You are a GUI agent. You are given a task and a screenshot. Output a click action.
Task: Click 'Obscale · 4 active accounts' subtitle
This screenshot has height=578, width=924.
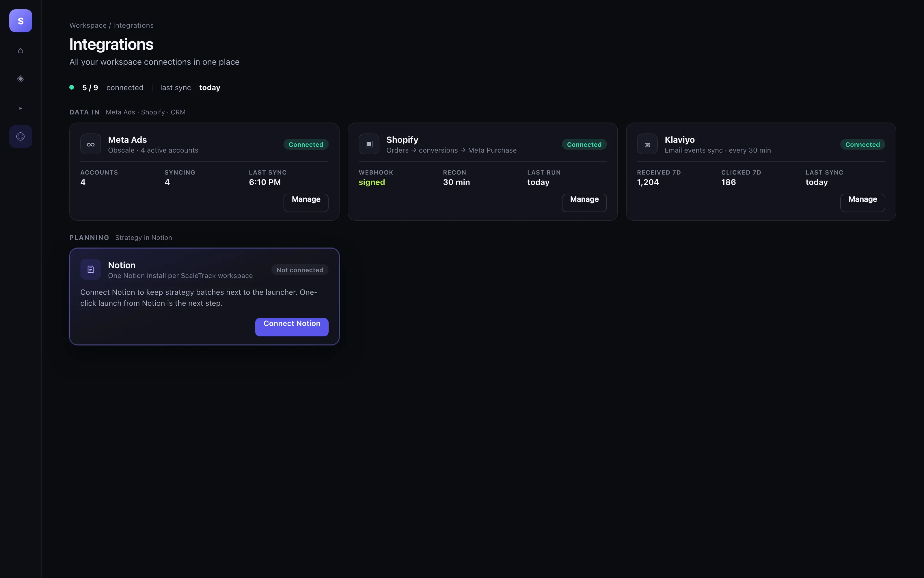coord(153,150)
